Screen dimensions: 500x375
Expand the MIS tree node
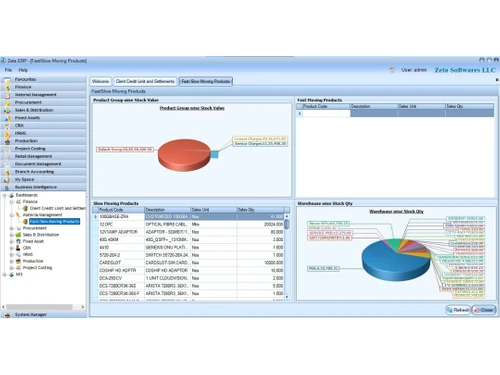point(4,274)
